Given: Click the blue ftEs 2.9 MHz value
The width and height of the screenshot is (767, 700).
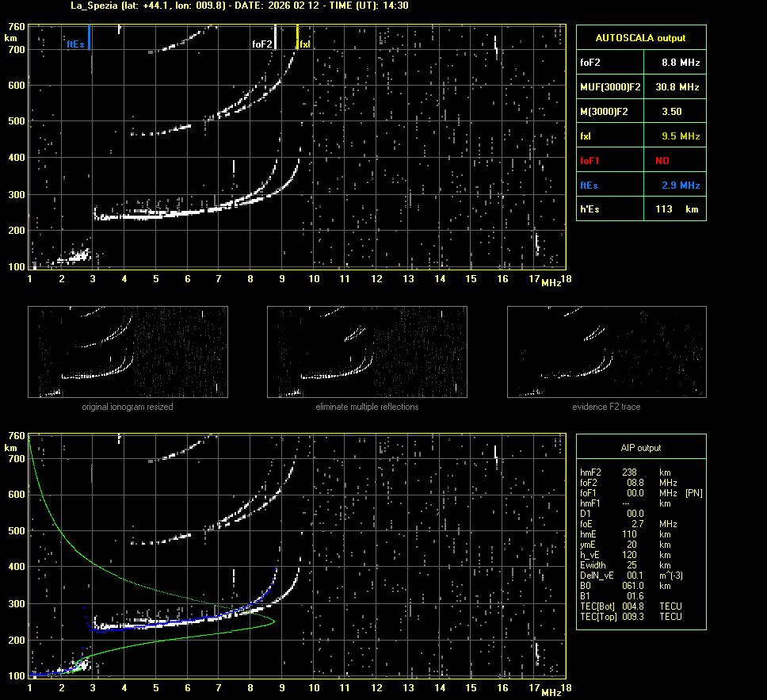Looking at the screenshot, I should tap(680, 186).
